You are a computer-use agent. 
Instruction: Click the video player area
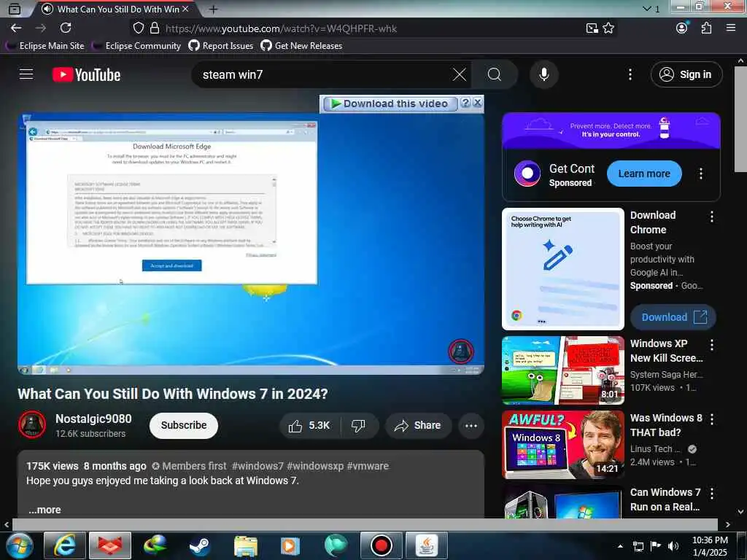tap(251, 244)
